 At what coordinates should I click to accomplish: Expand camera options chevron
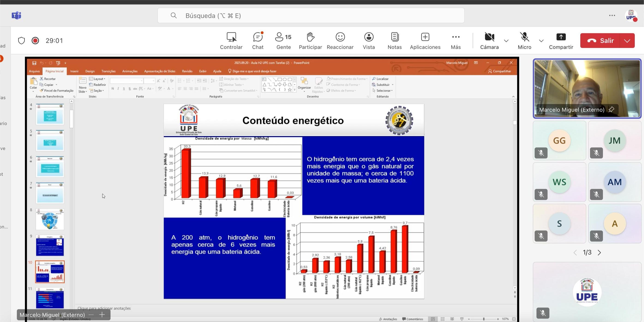click(506, 41)
